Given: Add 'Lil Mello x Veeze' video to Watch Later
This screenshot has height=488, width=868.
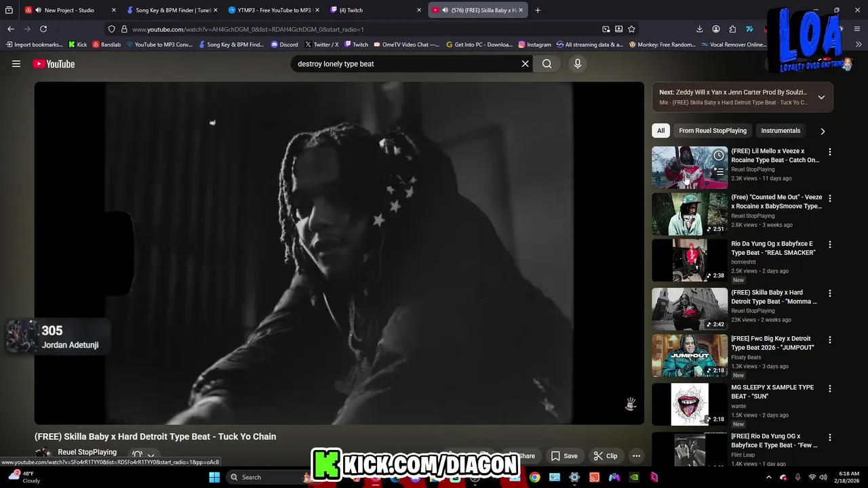Looking at the screenshot, I should point(719,156).
